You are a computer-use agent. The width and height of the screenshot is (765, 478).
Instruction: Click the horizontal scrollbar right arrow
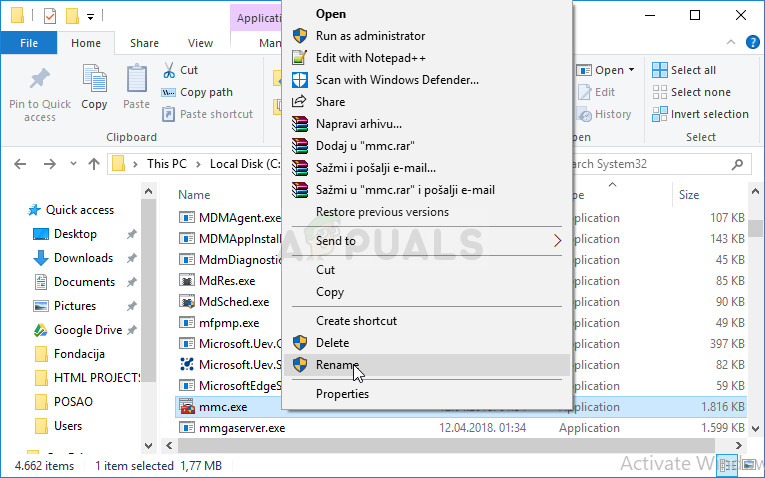[x=739, y=445]
